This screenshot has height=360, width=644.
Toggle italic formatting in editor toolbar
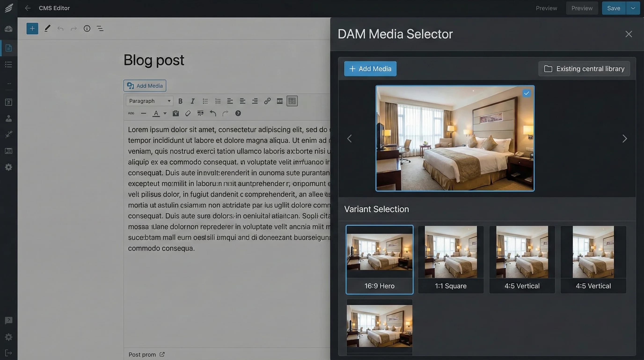[193, 101]
